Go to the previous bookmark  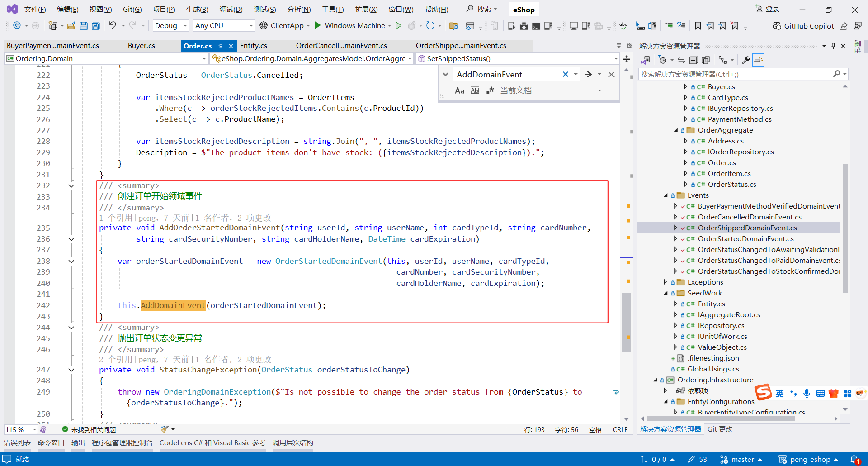pos(710,26)
